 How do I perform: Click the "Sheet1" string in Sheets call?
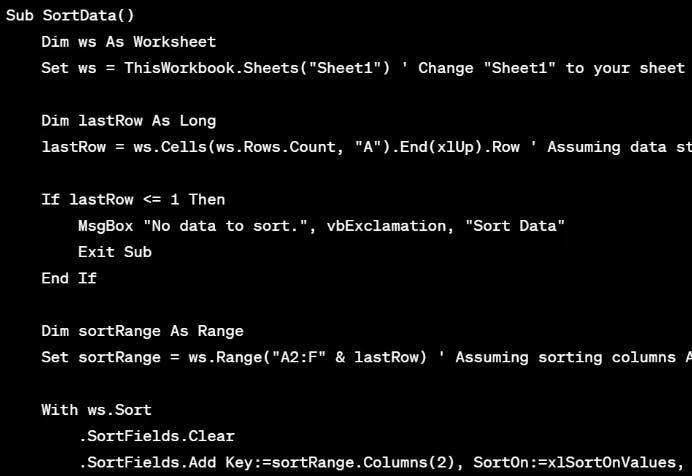point(346,68)
